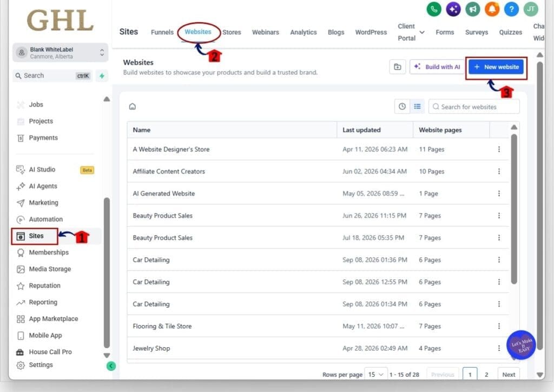This screenshot has width=554, height=392.
Task: Collapse sidebar with the green arrow button
Action: [111, 366]
